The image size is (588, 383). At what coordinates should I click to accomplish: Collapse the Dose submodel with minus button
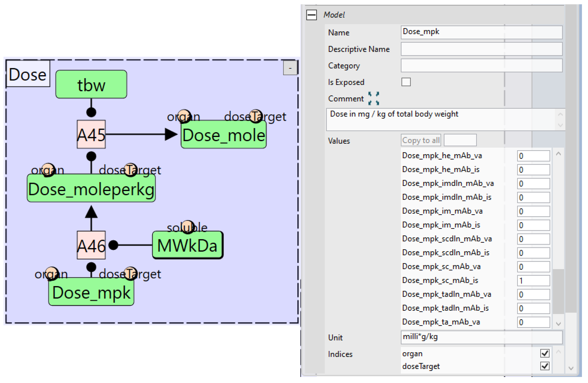tap(290, 68)
